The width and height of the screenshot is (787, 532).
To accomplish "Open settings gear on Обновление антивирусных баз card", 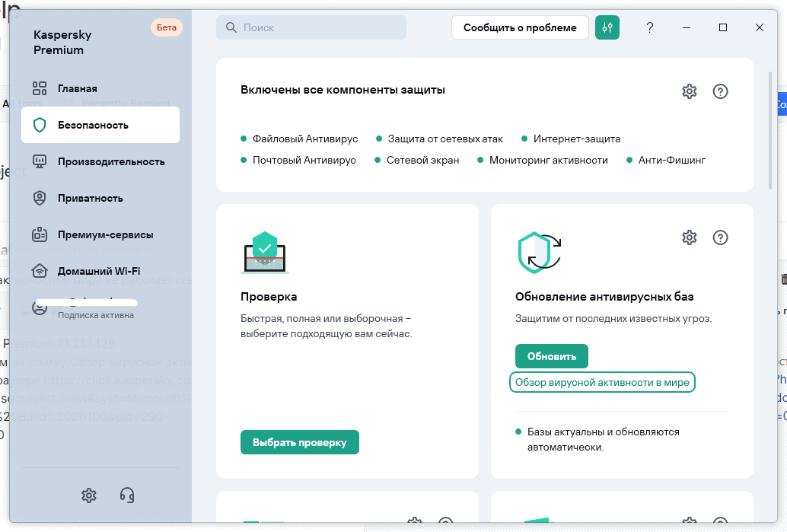I will 690,237.
